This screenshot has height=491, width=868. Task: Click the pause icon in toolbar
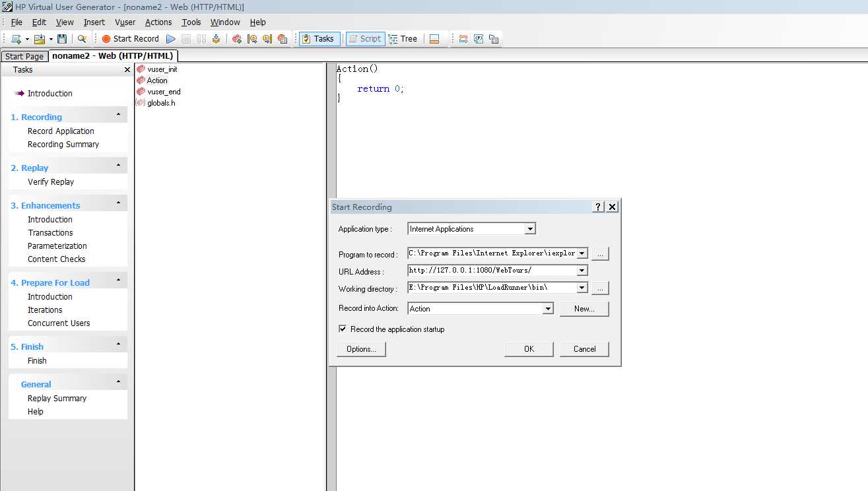pos(201,39)
